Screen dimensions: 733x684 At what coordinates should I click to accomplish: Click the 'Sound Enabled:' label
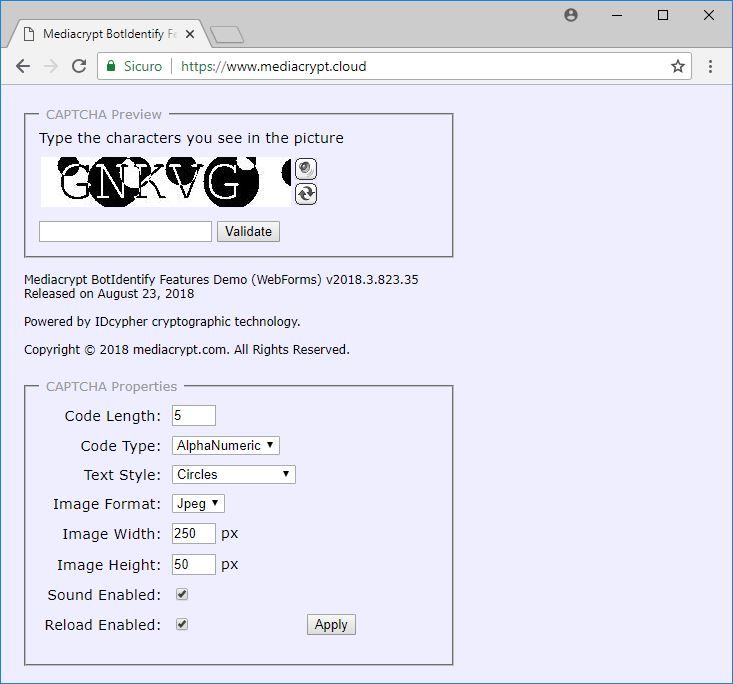click(x=104, y=595)
